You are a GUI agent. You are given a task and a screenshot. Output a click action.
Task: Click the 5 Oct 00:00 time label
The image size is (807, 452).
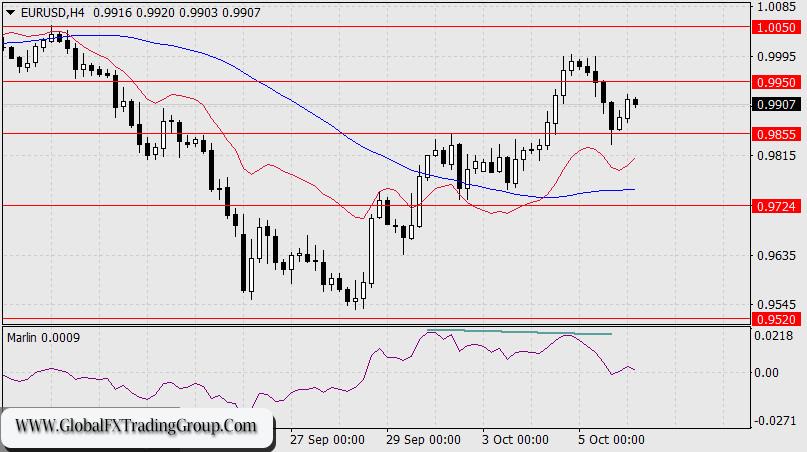tap(611, 440)
